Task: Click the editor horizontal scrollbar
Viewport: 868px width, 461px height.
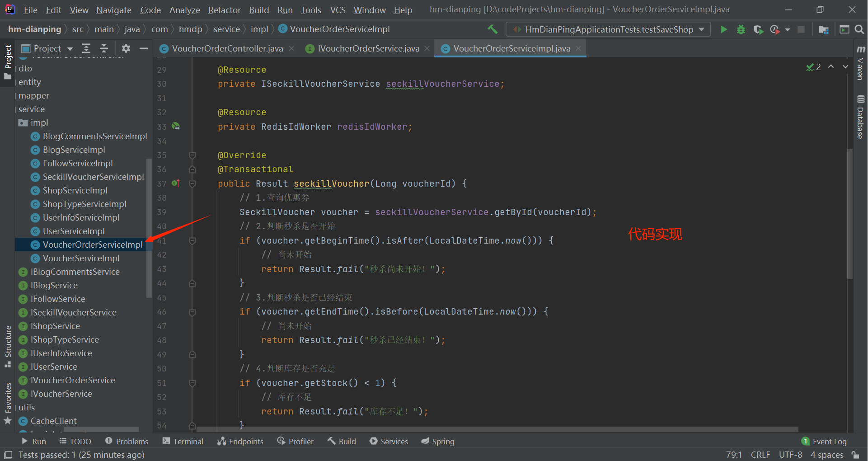Action: tap(497, 429)
